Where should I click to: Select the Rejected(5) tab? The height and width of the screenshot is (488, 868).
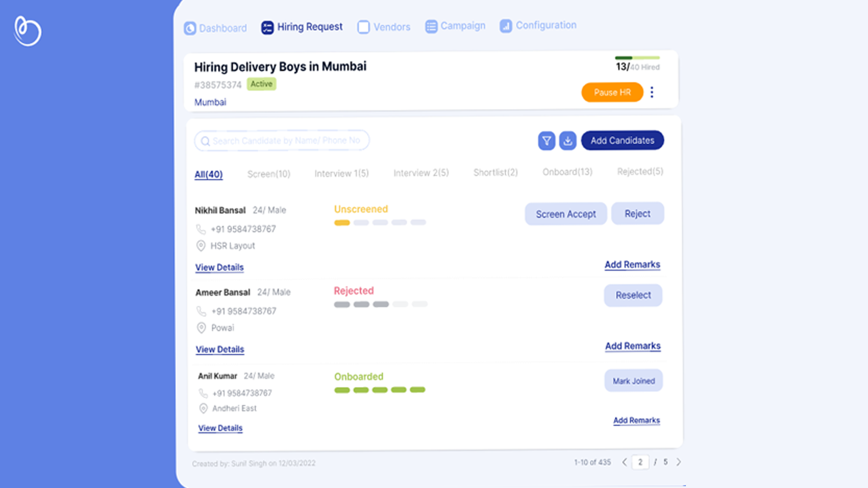coord(640,172)
